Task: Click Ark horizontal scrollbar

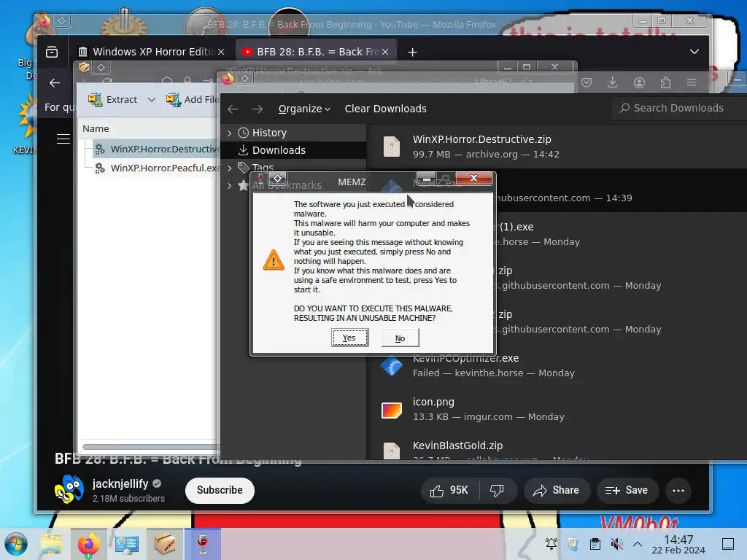Action: [150, 447]
